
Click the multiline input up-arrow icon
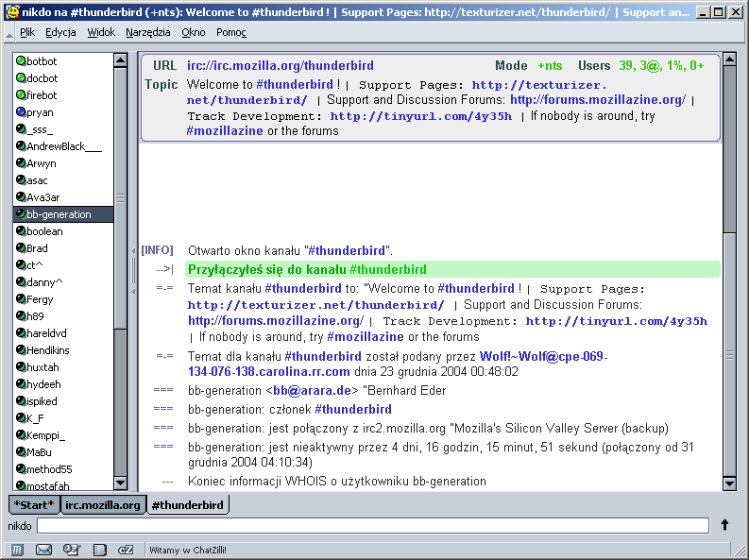point(724,525)
